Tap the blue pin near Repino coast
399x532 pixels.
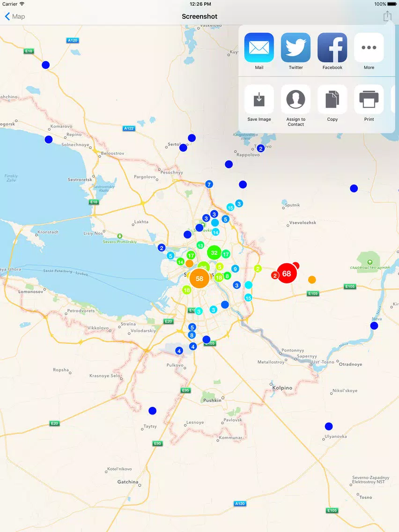49,140
